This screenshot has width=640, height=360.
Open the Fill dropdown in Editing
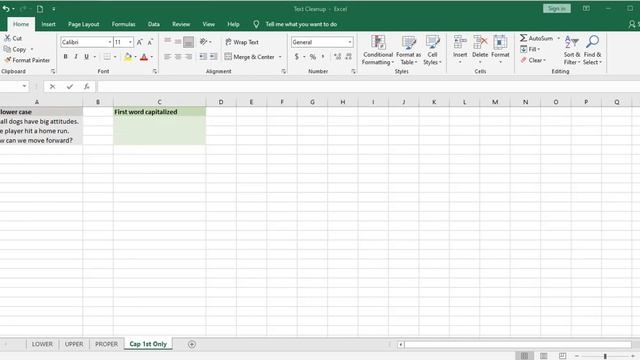point(530,49)
